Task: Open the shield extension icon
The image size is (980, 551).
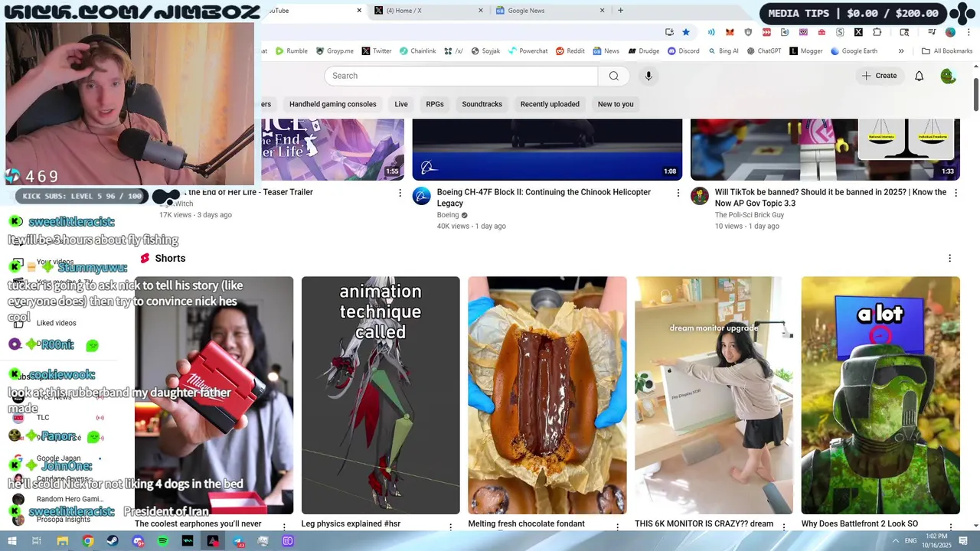Action: pos(748,32)
